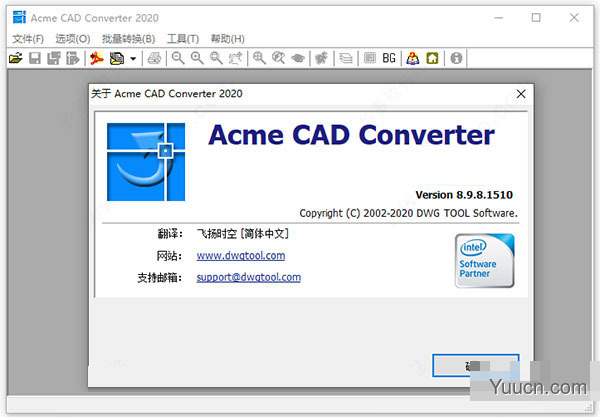
Task: Click the Version 8.9.8.1510 text
Action: 464,195
